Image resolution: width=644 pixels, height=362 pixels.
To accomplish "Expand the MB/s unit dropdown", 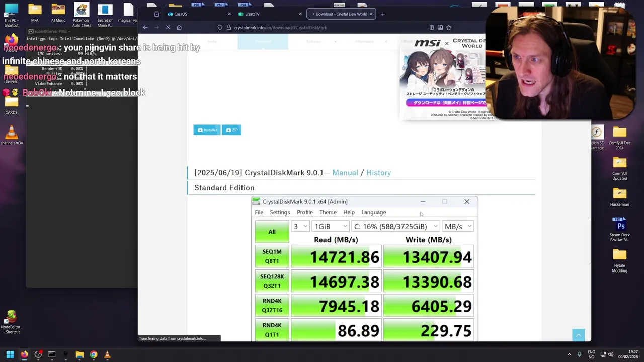I will pyautogui.click(x=458, y=227).
